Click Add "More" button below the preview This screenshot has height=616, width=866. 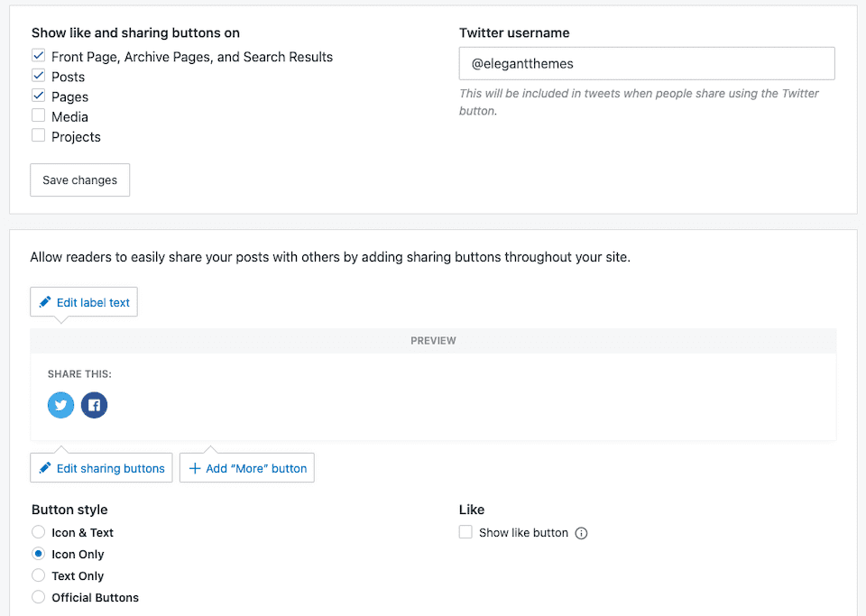[246, 467]
